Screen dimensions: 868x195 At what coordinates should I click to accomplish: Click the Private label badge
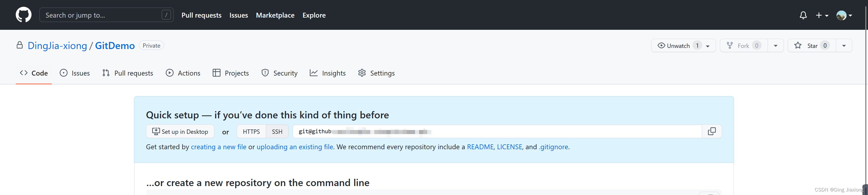[x=151, y=45]
